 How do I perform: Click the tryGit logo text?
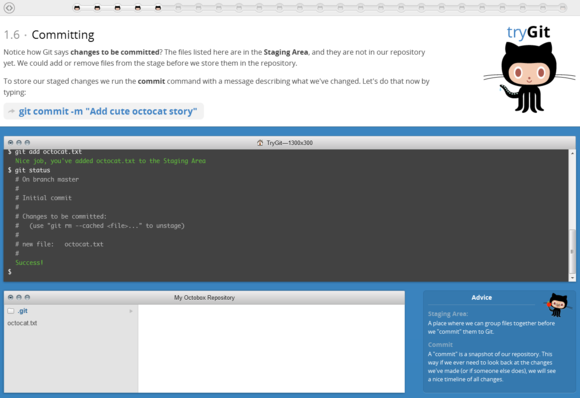point(528,32)
